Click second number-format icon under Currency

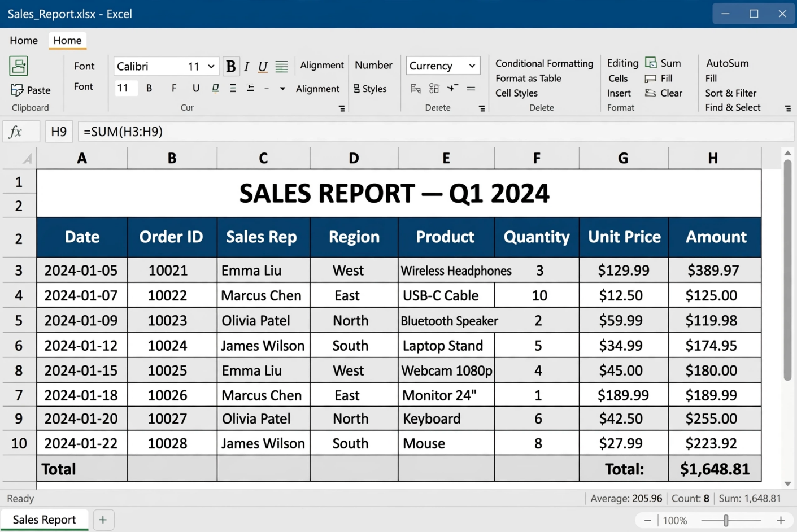pos(434,88)
